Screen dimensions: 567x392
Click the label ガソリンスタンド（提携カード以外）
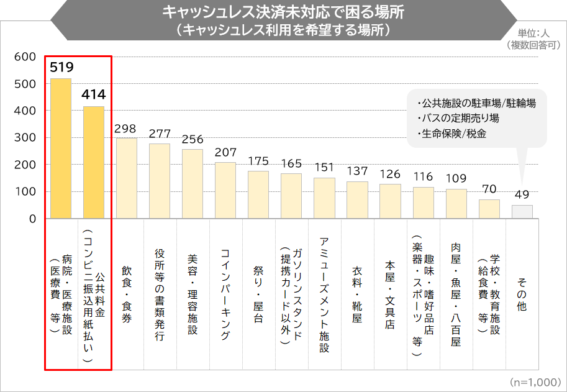(x=291, y=294)
